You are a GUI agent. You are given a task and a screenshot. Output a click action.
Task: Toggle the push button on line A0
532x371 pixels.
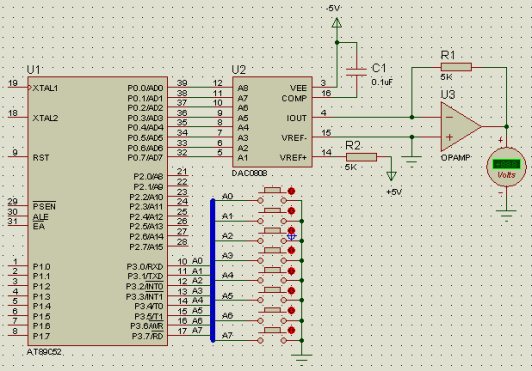tap(272, 196)
